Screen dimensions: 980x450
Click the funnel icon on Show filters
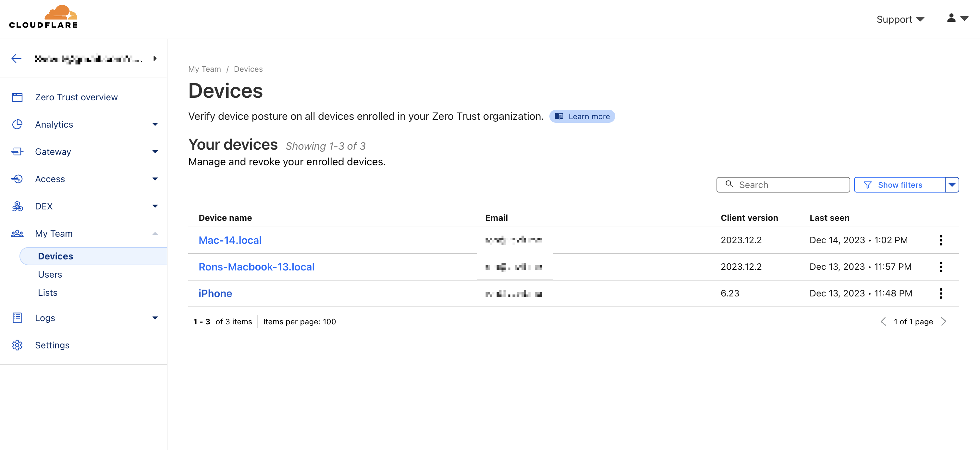(867, 185)
